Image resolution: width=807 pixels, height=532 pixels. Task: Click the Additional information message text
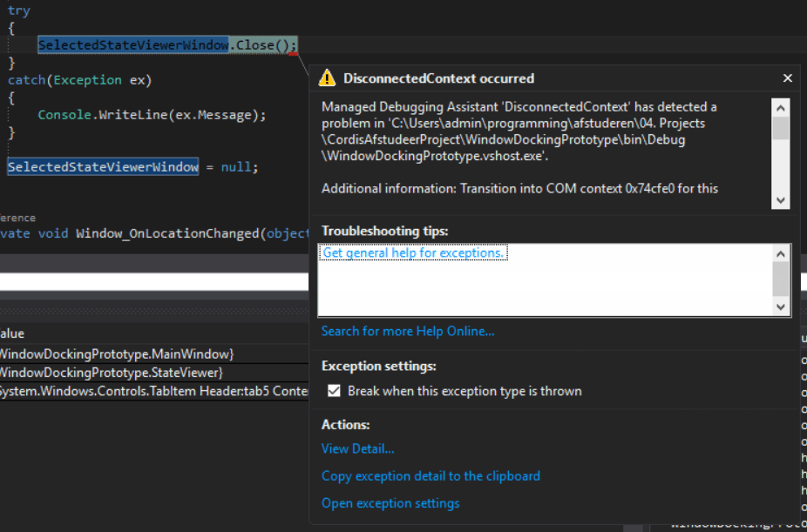pos(519,189)
